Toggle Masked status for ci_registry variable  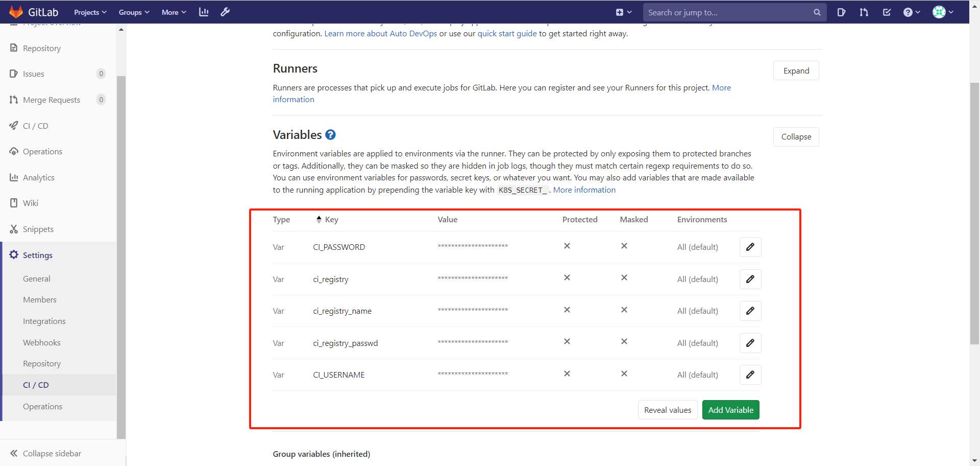click(624, 278)
